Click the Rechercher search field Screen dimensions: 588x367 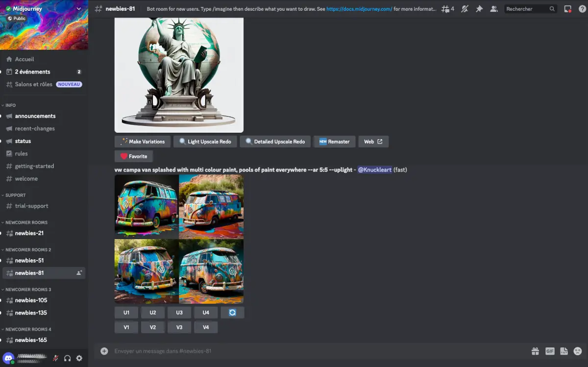point(531,9)
